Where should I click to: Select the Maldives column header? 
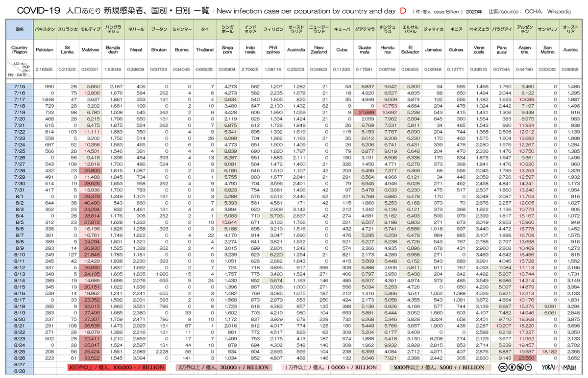pyautogui.click(x=90, y=50)
